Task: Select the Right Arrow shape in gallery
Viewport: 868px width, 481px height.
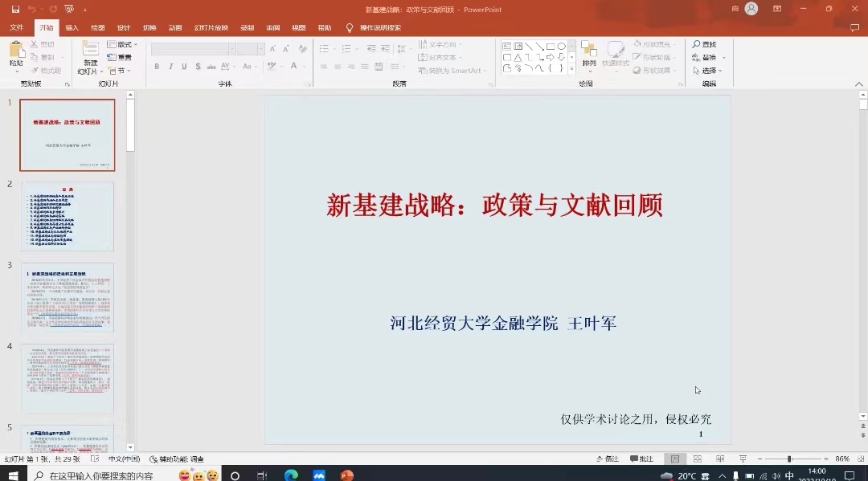Action: pyautogui.click(x=551, y=58)
